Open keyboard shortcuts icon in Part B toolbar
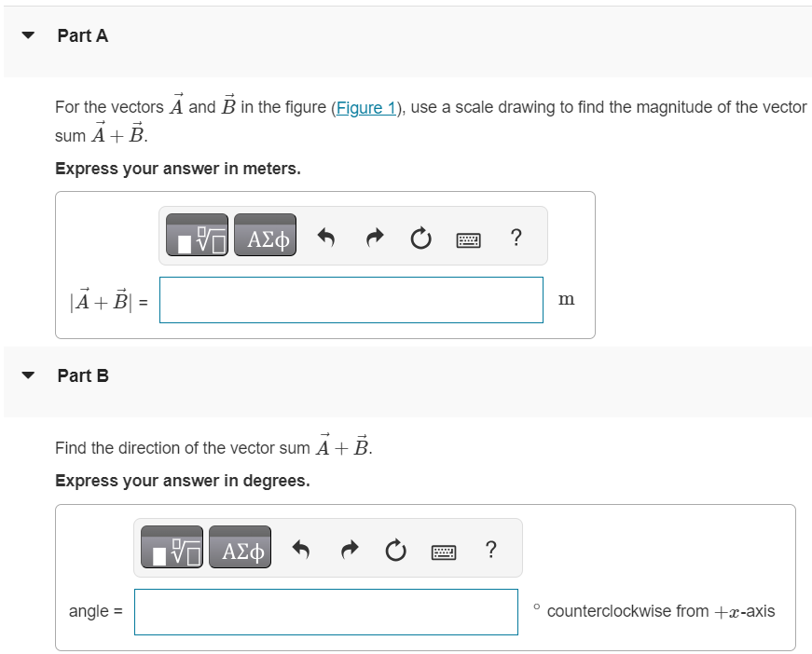This screenshot has width=812, height=654. (x=444, y=552)
